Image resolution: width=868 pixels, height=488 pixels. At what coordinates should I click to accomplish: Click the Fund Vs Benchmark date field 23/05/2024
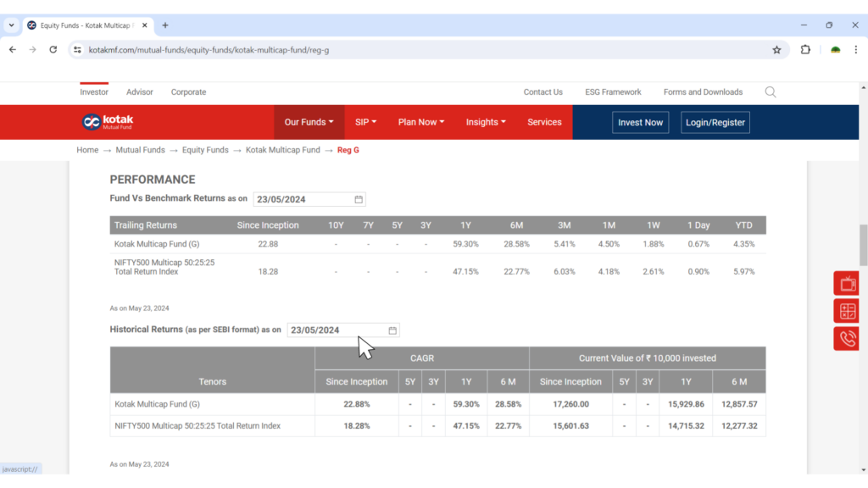(309, 199)
